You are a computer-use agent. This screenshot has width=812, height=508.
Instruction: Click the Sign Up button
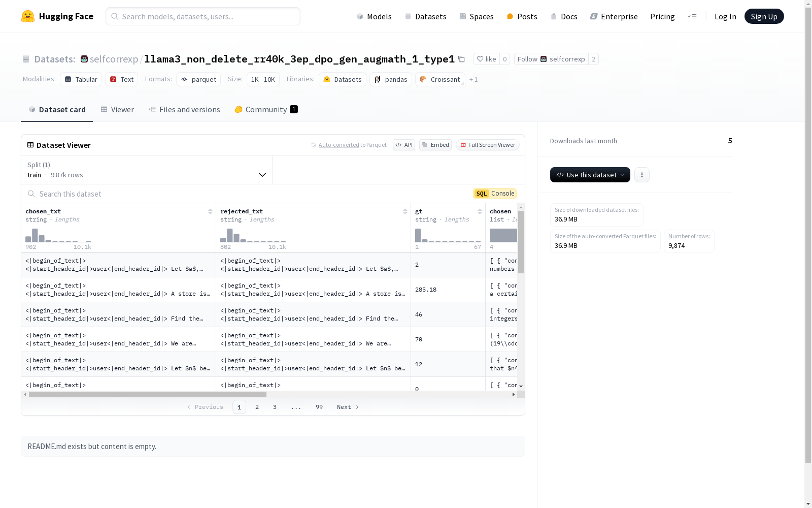764,16
